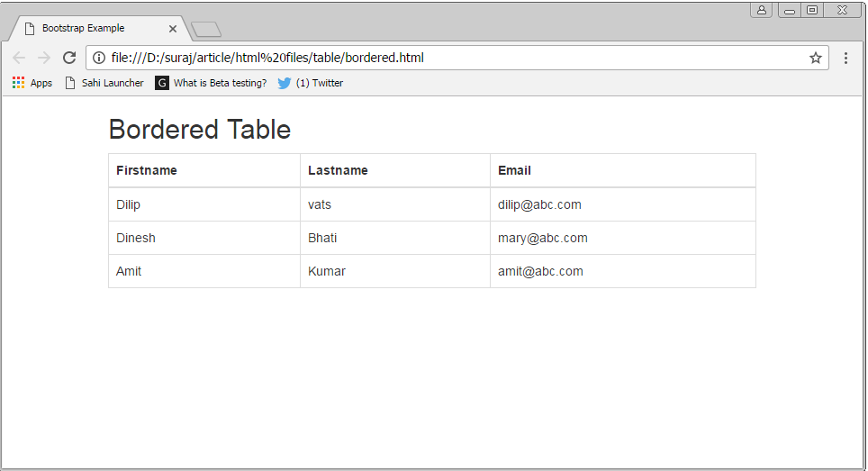This screenshot has width=868, height=471.
Task: Click the browser back arrow
Action: click(19, 58)
